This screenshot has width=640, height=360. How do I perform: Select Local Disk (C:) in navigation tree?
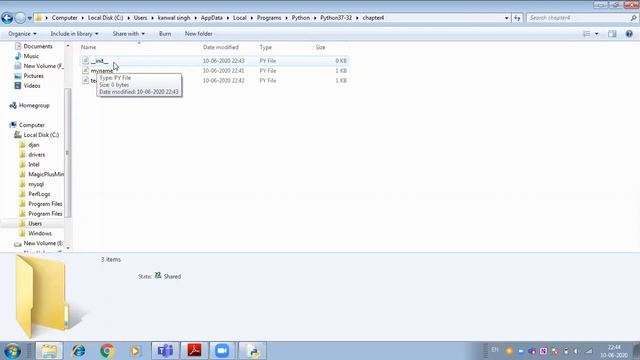point(41,135)
